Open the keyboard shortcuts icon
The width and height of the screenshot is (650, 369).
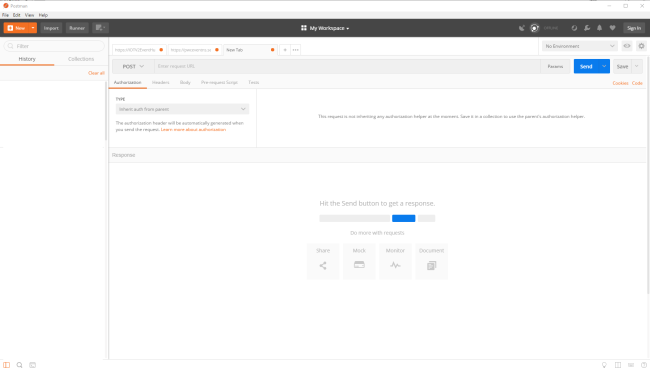(631, 365)
